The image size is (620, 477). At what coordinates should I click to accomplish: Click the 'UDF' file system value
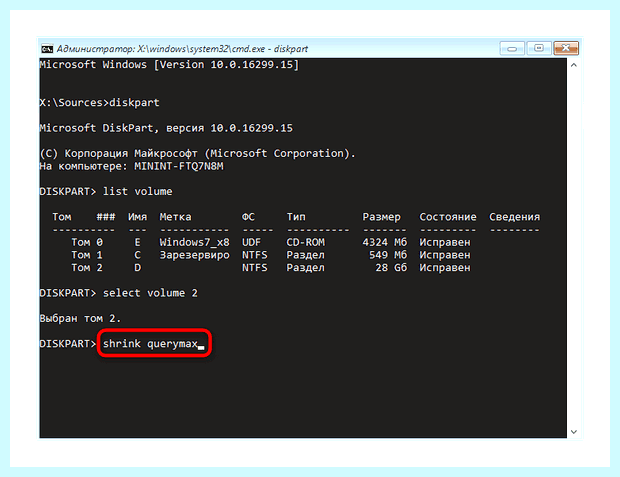click(x=251, y=242)
